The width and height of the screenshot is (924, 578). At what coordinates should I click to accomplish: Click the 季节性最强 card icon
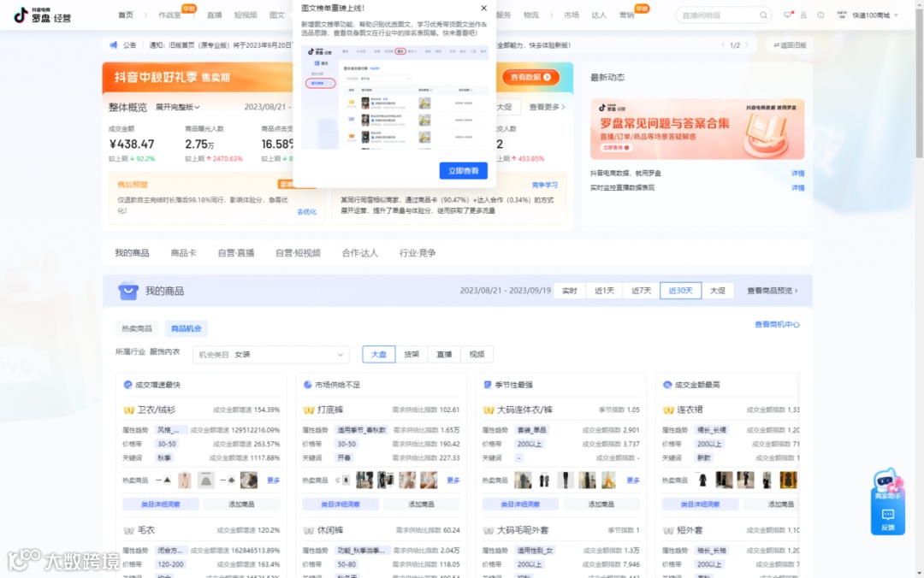488,385
